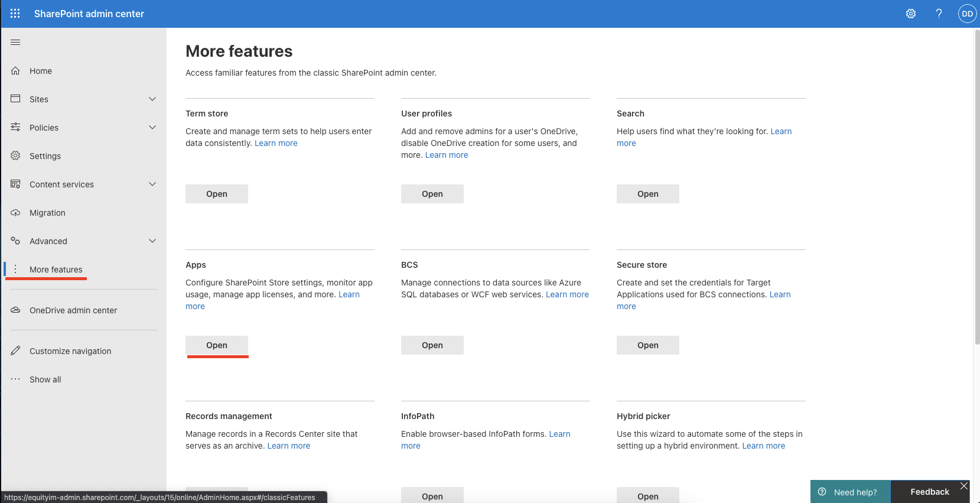
Task: Open the app launcher waffle icon
Action: [15, 14]
